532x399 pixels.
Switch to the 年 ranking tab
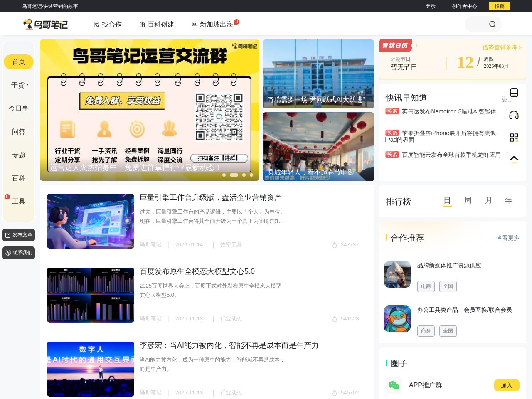pos(509,200)
